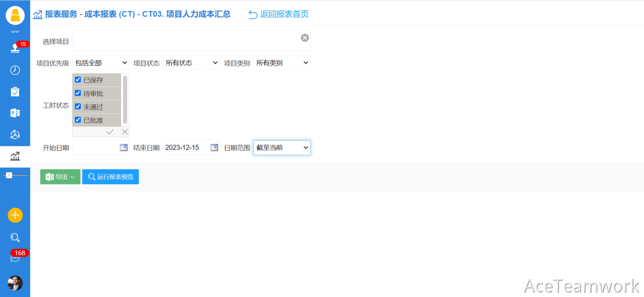Toggle the 已批准 status checkbox
Image resolution: width=644 pixels, height=297 pixels.
point(78,120)
